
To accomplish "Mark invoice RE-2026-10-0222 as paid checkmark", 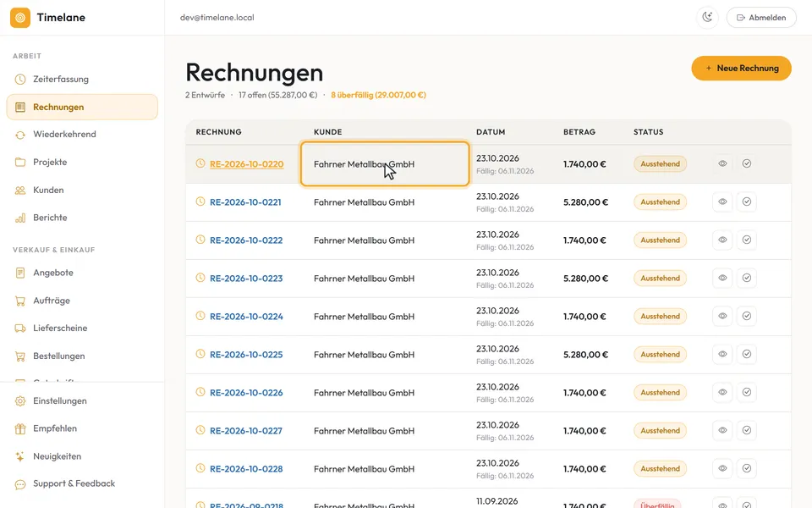I will [747, 240].
